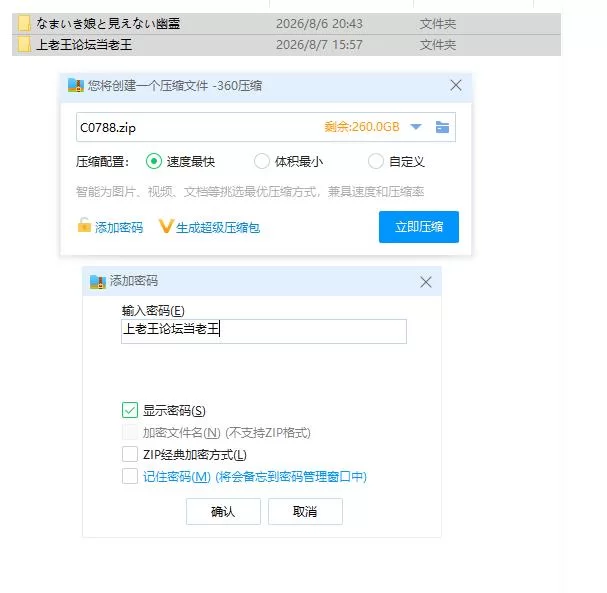The image size is (607, 593).
Task: Click the 添加密码 link
Action: [x=119, y=227]
